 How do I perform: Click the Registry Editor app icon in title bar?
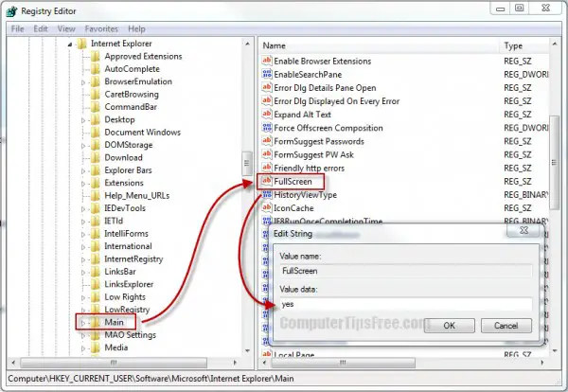pyautogui.click(x=11, y=11)
